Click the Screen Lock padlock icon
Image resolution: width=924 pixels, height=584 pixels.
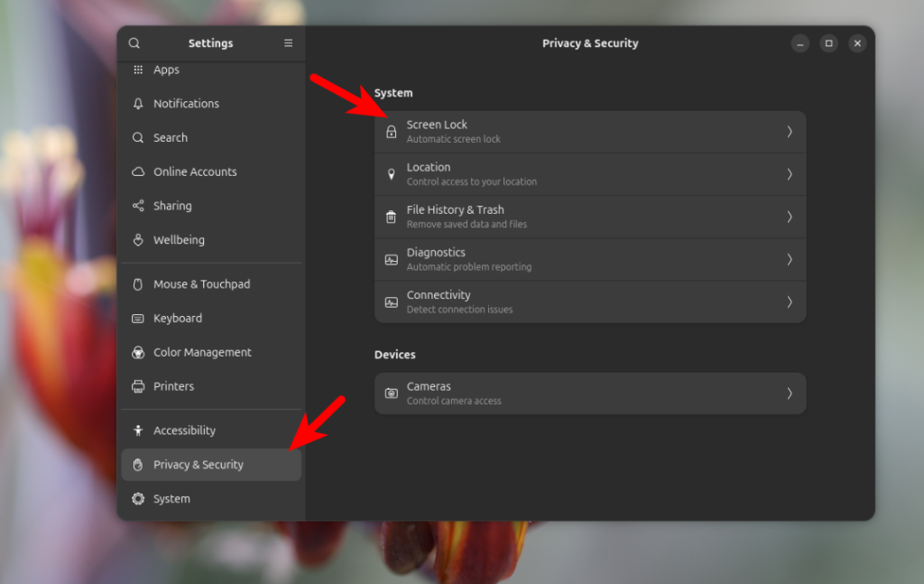(392, 132)
